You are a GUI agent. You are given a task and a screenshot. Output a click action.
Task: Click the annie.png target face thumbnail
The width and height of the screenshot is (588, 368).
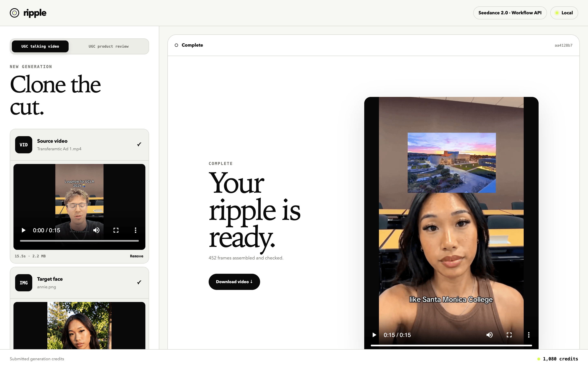coord(79,325)
